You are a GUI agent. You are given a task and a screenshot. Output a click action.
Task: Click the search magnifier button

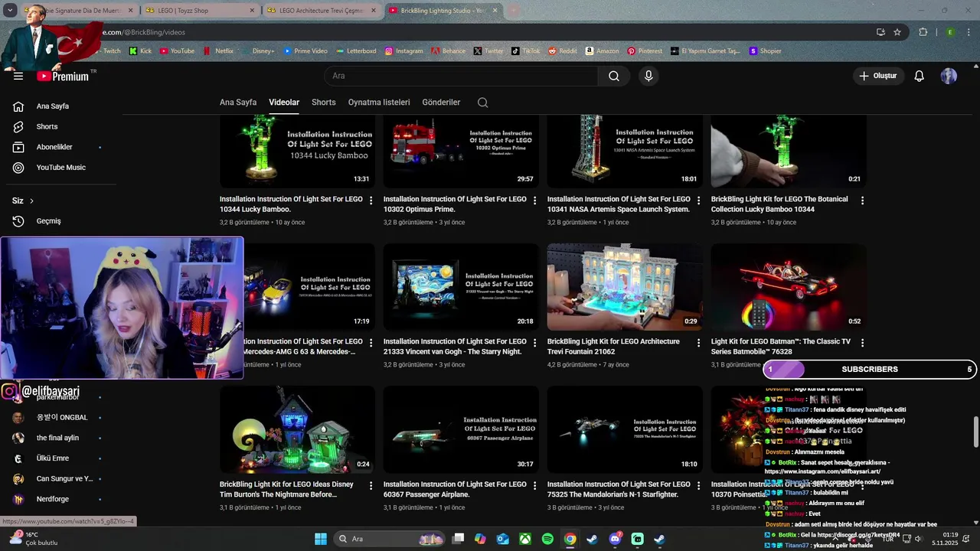pyautogui.click(x=614, y=76)
